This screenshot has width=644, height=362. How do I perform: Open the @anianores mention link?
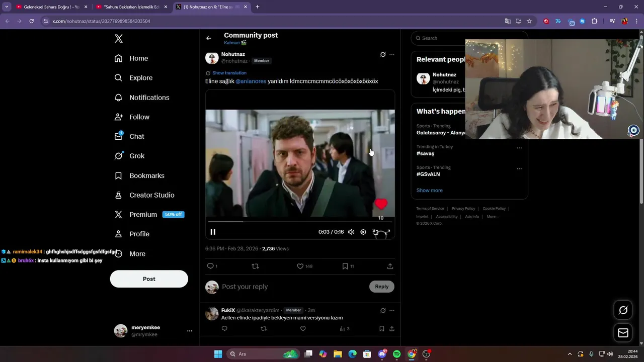click(251, 81)
